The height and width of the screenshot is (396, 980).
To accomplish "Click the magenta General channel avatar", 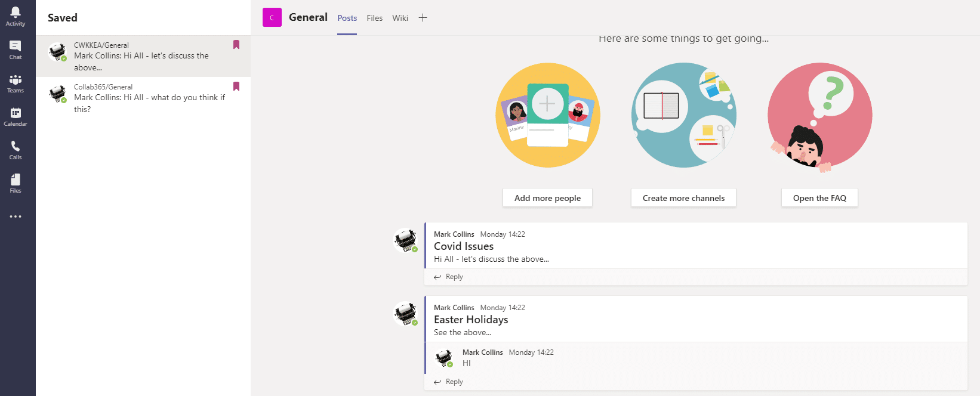I will [272, 17].
